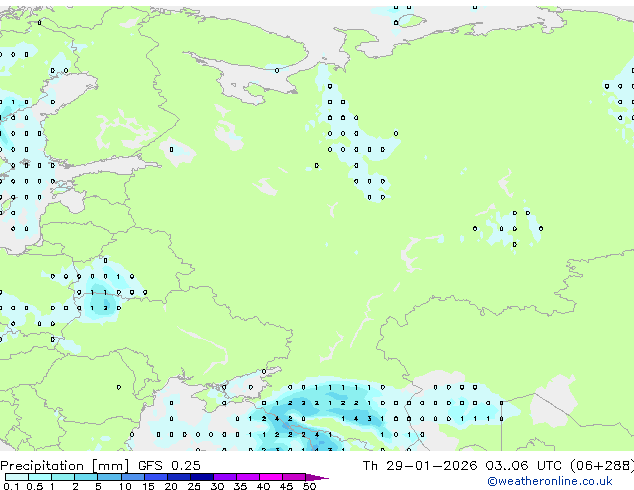Viewport: 634px width, 490px height.
Task: Pick the 2–5 mm legend swatch
Action: (86, 477)
